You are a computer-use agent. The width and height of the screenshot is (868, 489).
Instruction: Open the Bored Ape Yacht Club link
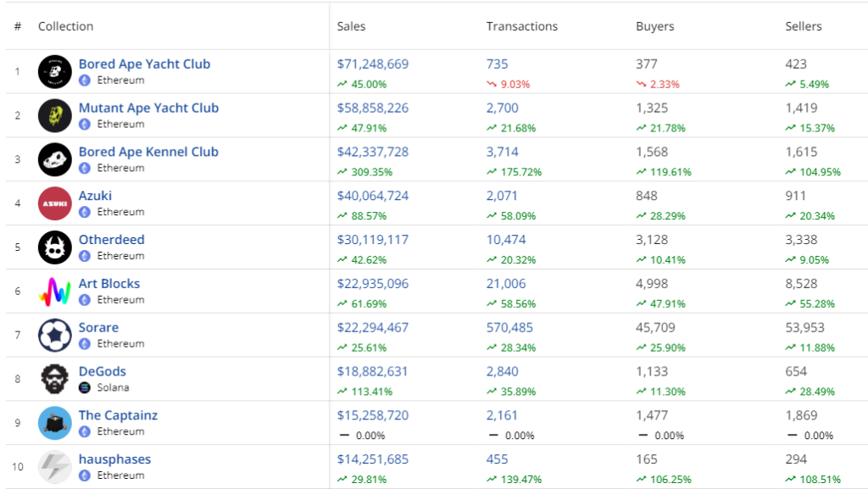click(144, 64)
